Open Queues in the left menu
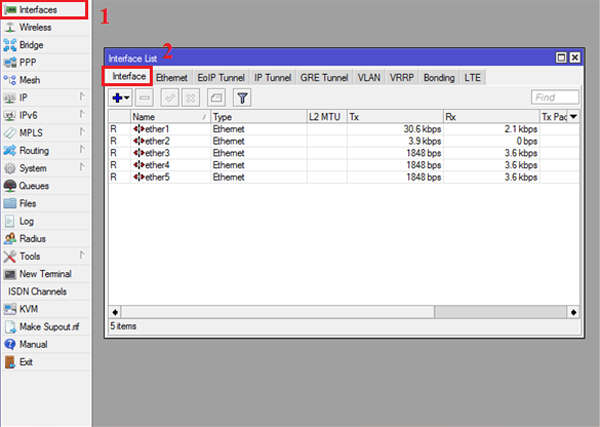600x427 pixels. 33,185
